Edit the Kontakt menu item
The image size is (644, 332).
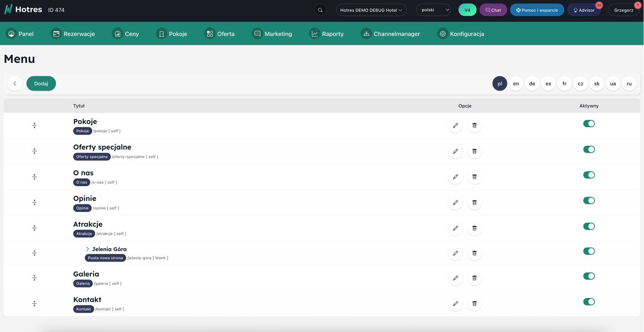[455, 304]
